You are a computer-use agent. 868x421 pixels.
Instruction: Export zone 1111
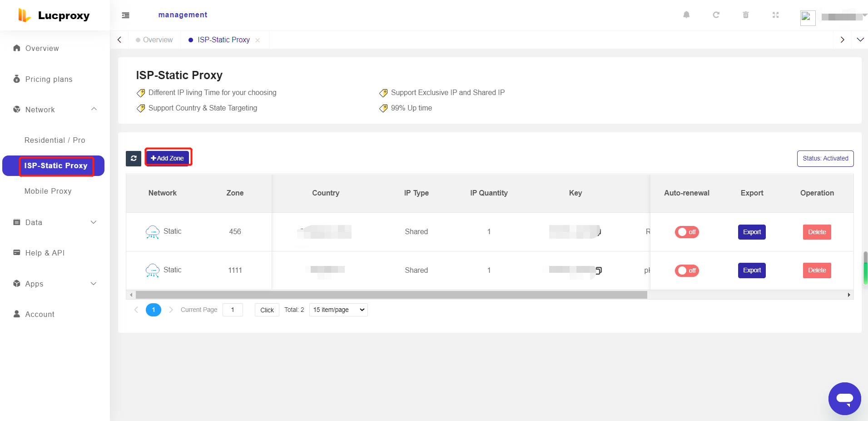(752, 271)
